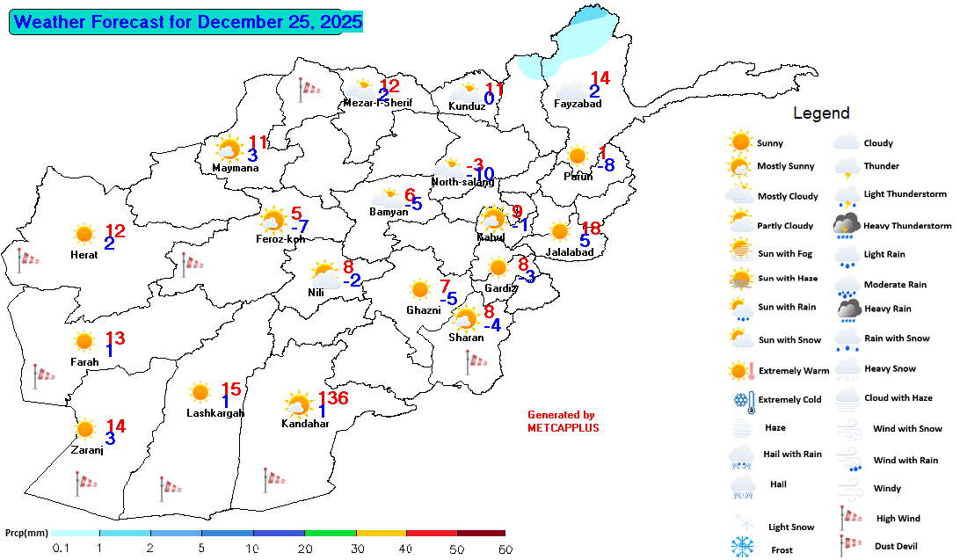Choose the Dust Devil legend icon
This screenshot has height=560, width=967.
[847, 546]
